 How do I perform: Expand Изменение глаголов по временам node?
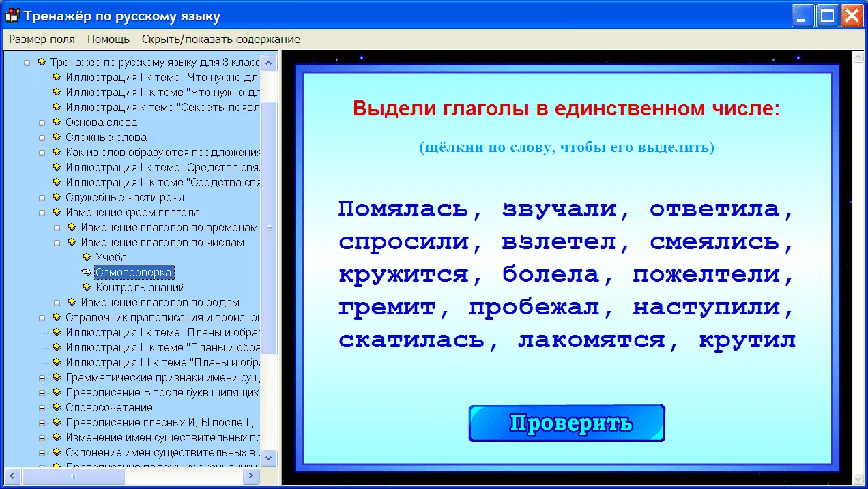coord(57,227)
